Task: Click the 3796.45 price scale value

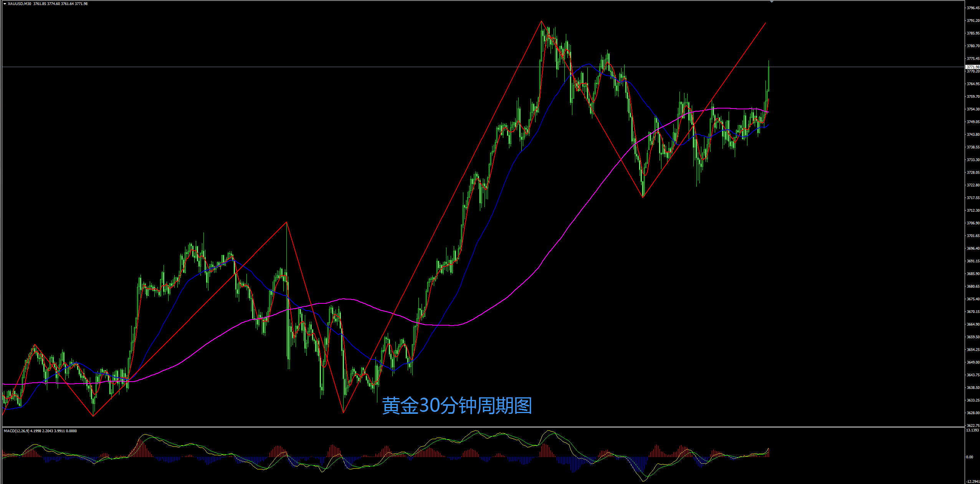Action: [x=973, y=8]
